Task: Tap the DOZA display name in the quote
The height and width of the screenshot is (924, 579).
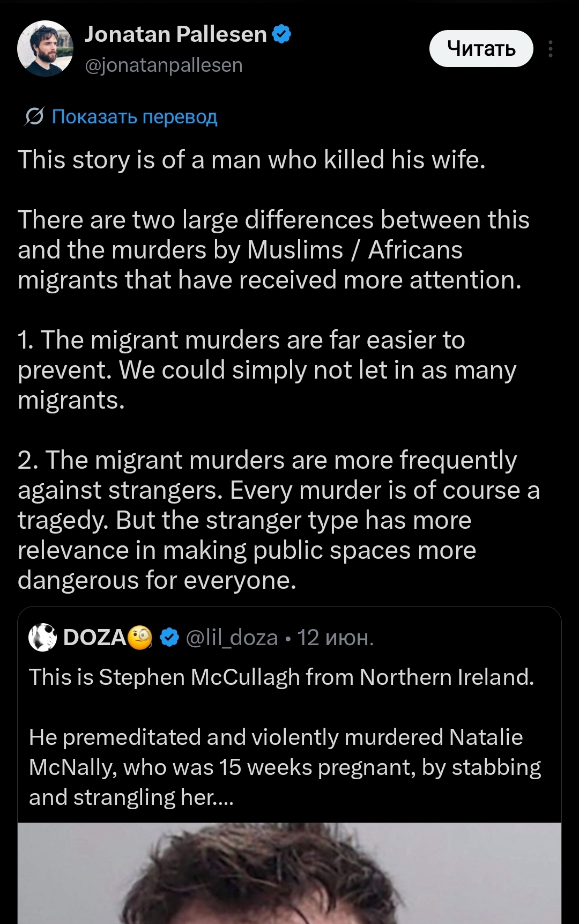Action: (94, 638)
